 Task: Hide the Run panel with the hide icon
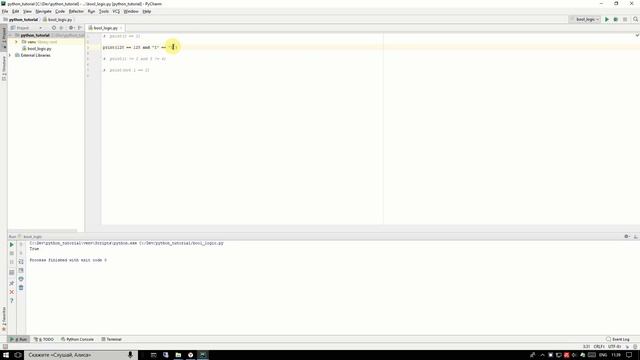pyautogui.click(x=636, y=236)
